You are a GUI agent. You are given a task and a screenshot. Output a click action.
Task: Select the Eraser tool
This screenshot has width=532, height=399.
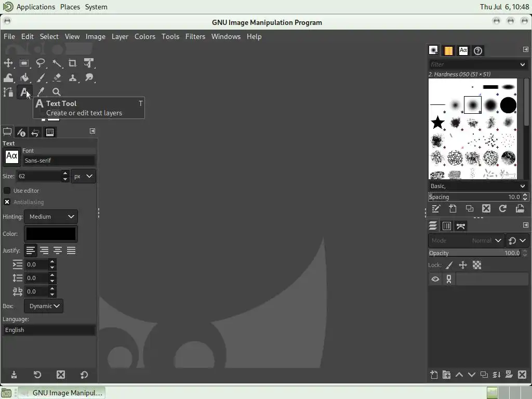pos(57,78)
